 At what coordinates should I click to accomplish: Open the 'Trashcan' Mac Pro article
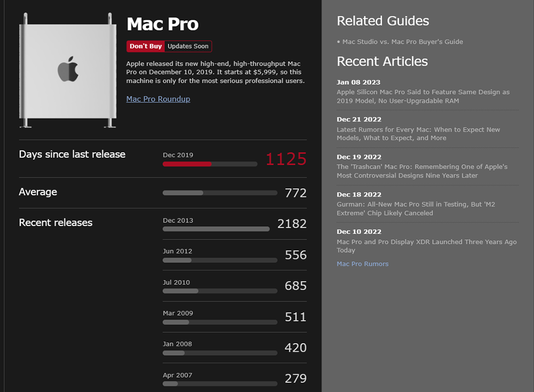[422, 171]
